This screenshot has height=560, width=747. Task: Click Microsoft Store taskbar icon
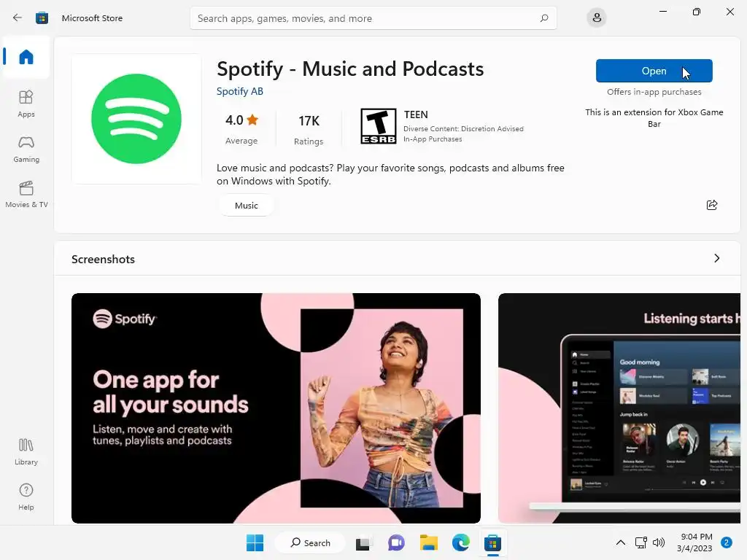pos(492,542)
